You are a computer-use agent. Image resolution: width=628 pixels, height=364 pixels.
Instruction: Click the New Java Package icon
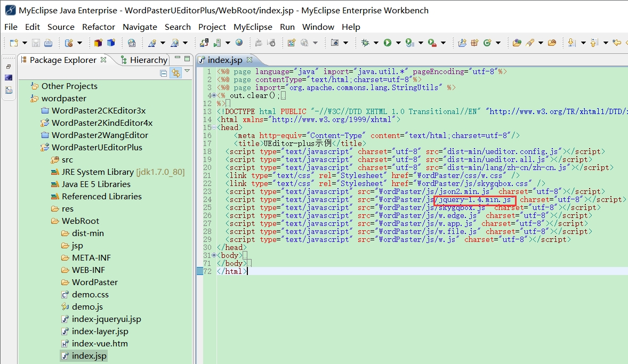[474, 43]
